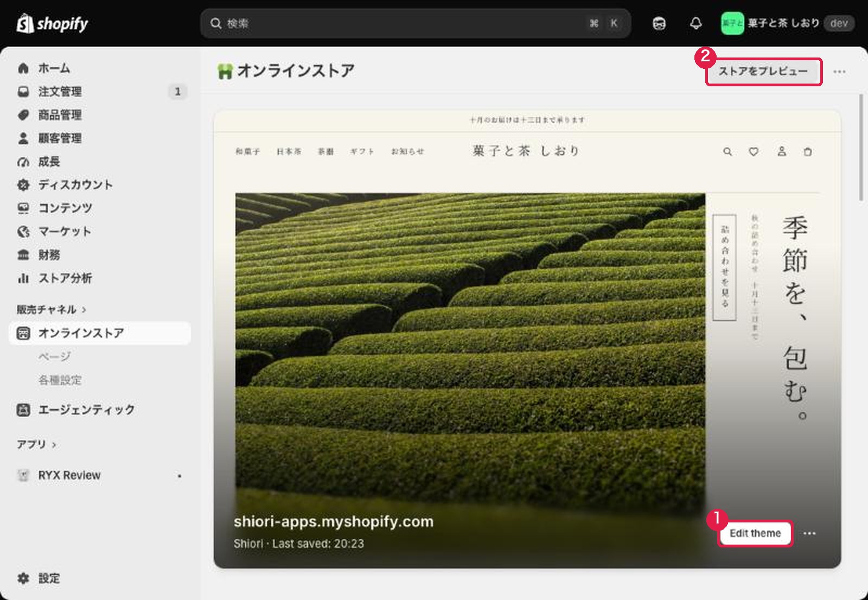
Task: Open the notifications bell
Action: (696, 23)
